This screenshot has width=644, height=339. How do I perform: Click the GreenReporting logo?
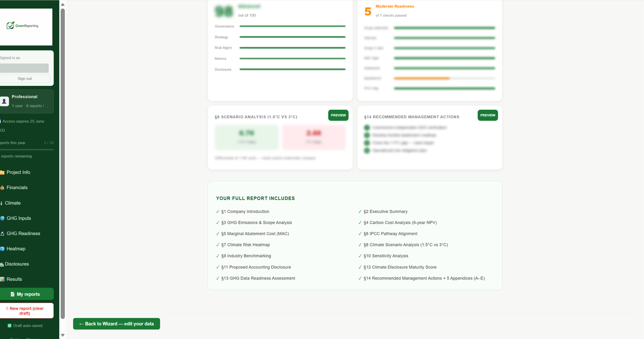click(x=23, y=26)
